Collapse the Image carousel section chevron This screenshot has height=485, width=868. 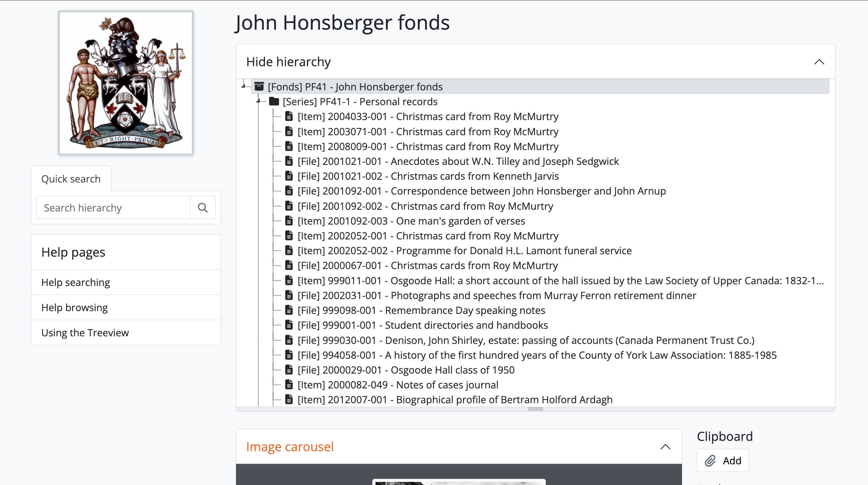pos(665,447)
